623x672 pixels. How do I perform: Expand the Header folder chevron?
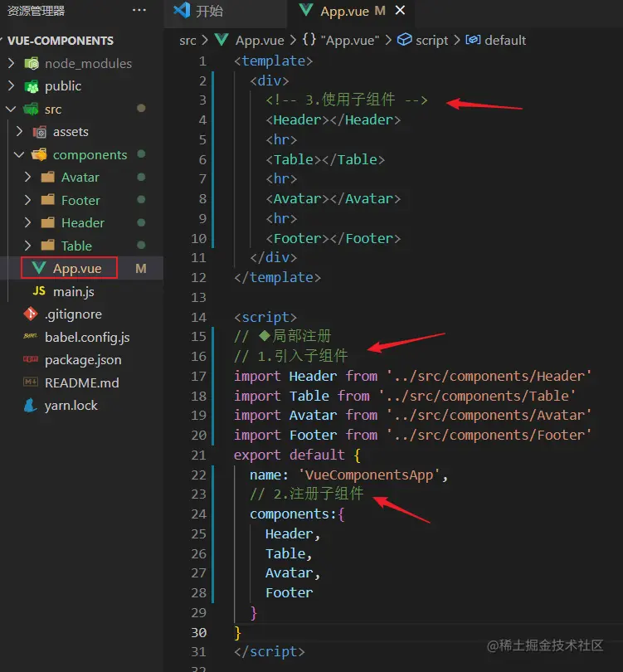[28, 222]
